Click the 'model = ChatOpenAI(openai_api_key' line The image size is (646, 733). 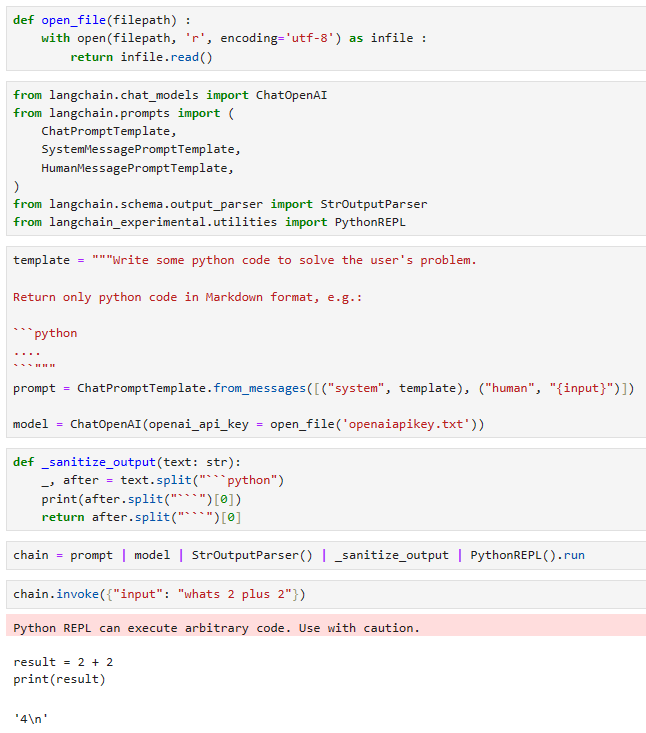tap(249, 424)
